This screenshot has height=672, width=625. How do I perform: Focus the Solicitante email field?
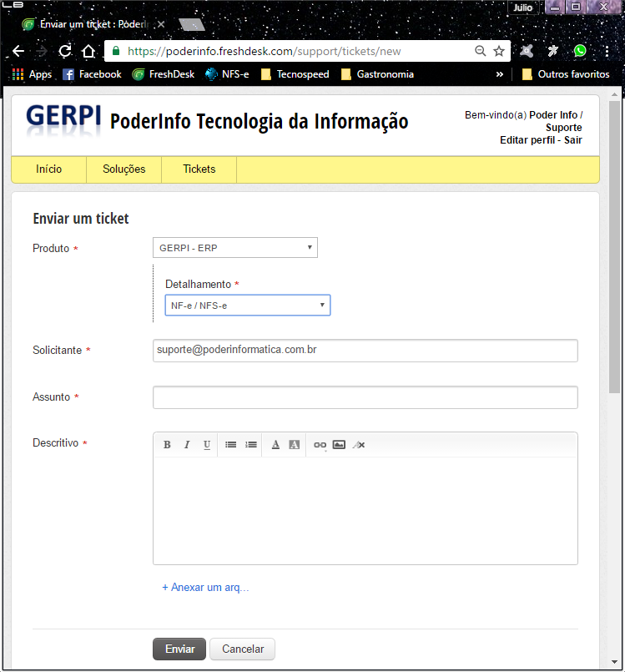tap(365, 351)
